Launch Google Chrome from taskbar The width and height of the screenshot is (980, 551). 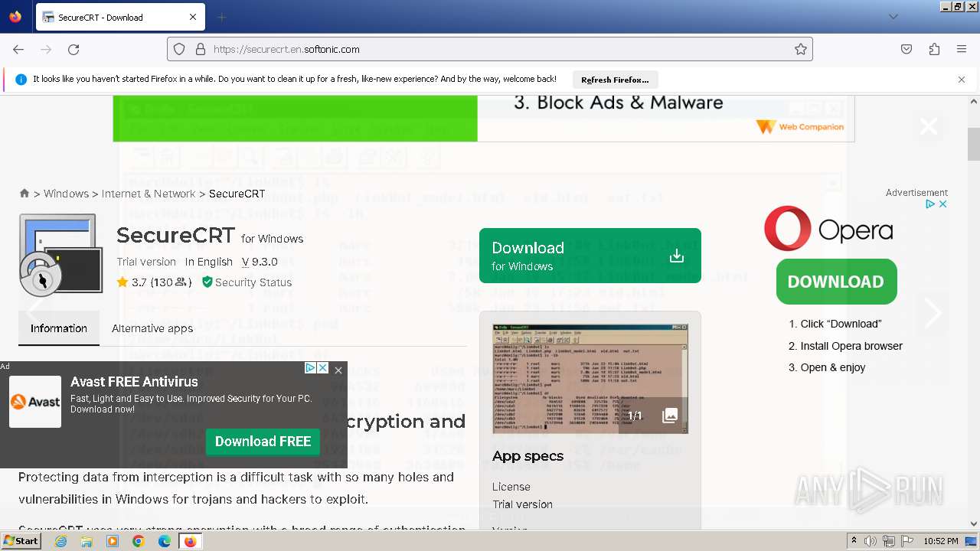point(139,541)
